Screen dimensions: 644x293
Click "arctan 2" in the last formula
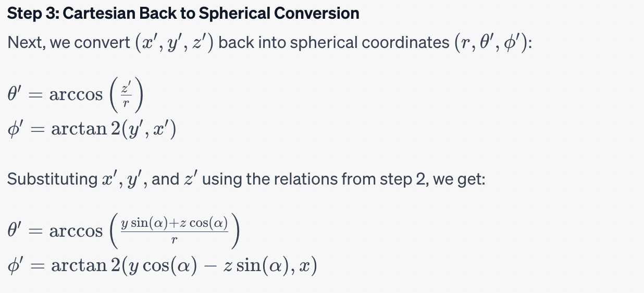[86, 265]
